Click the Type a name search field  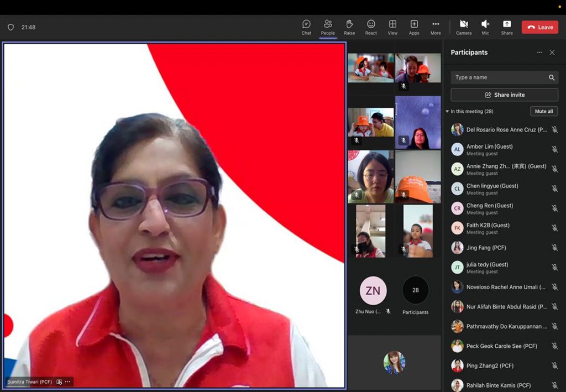click(x=504, y=77)
